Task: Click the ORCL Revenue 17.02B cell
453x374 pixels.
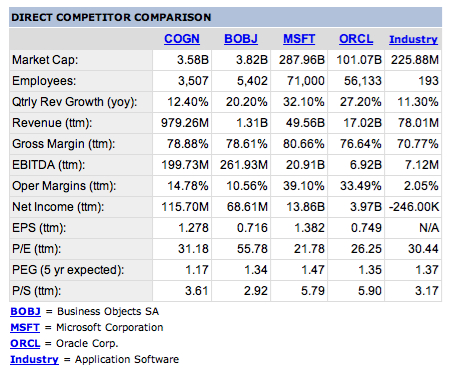Action: click(356, 123)
